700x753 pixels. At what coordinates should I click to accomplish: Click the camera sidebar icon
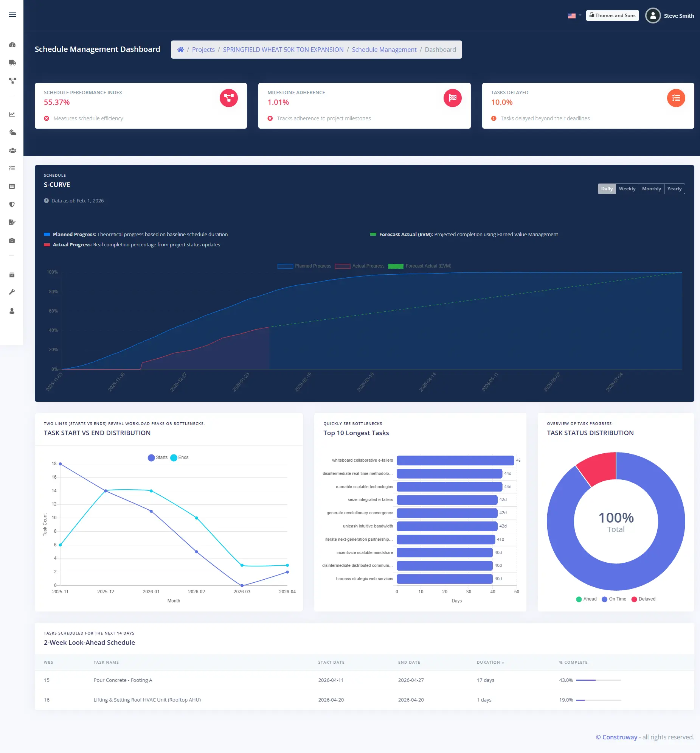(x=12, y=241)
